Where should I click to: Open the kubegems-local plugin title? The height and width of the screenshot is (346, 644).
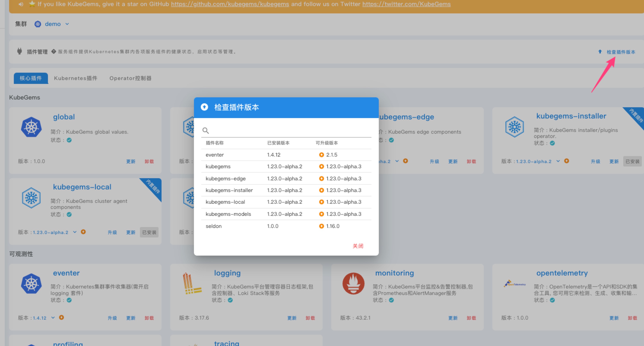click(82, 187)
